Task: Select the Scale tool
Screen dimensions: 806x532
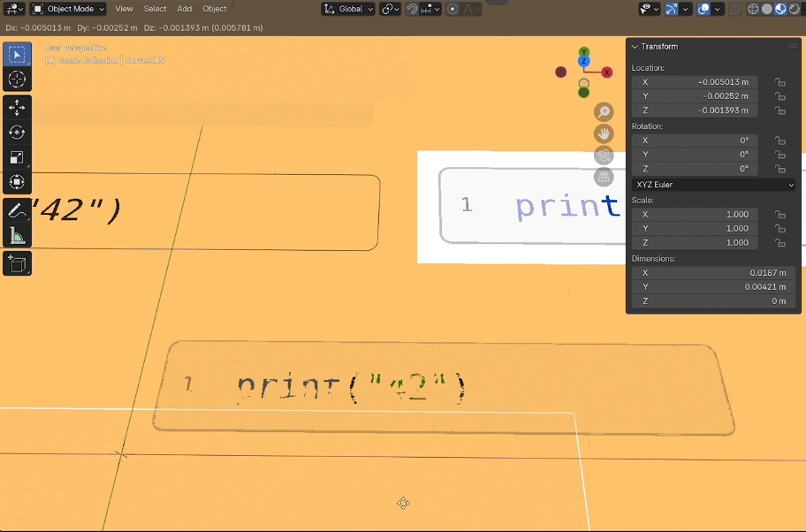Action: (17, 156)
